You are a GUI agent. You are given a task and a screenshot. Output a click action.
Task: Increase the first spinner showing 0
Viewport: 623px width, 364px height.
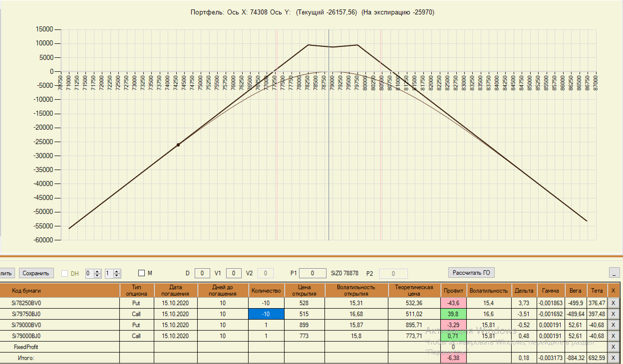point(98,272)
